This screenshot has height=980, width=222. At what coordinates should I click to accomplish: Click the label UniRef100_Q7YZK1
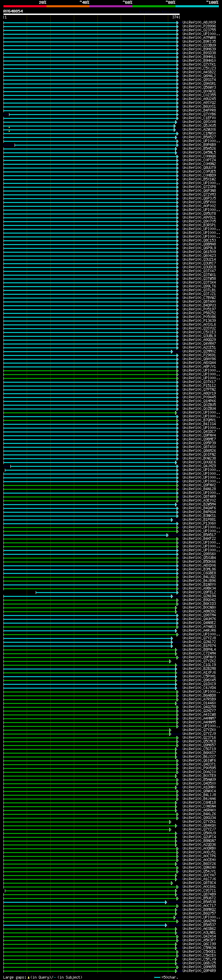pyautogui.click(x=199, y=822)
